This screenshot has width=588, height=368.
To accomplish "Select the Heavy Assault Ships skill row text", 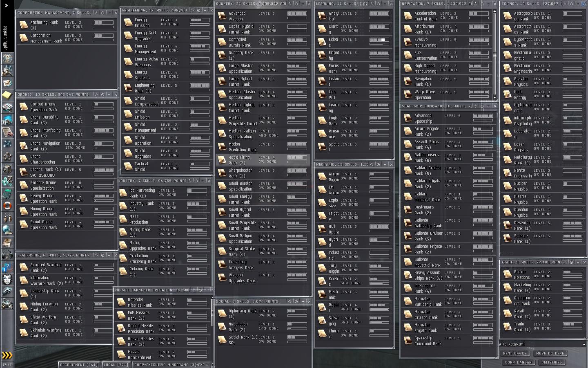I will (x=428, y=275).
